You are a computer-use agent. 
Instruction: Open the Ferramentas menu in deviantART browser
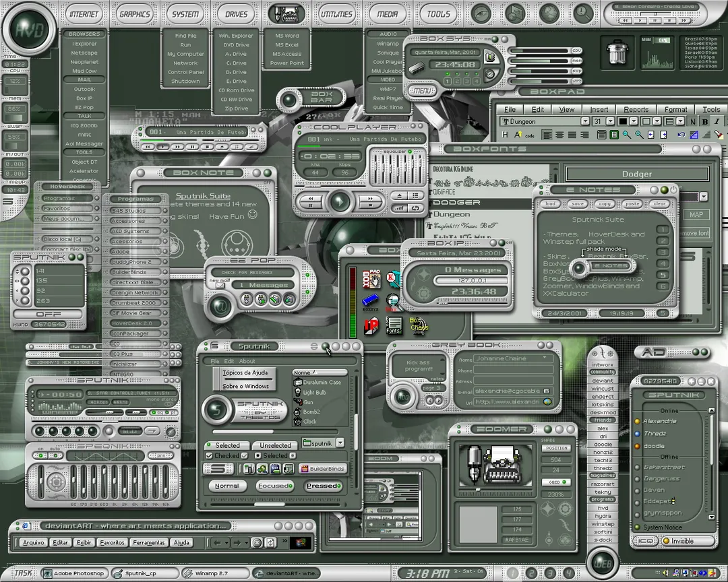(148, 542)
